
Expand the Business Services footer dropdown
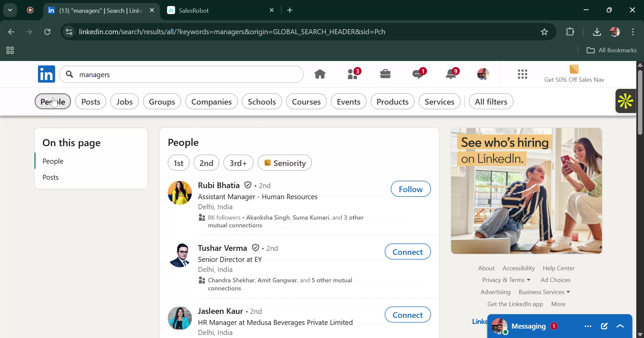pos(543,292)
